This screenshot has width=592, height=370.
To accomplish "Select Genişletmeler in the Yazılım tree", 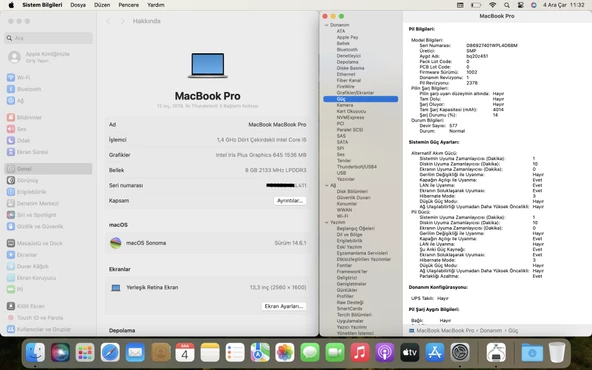I will tap(352, 284).
